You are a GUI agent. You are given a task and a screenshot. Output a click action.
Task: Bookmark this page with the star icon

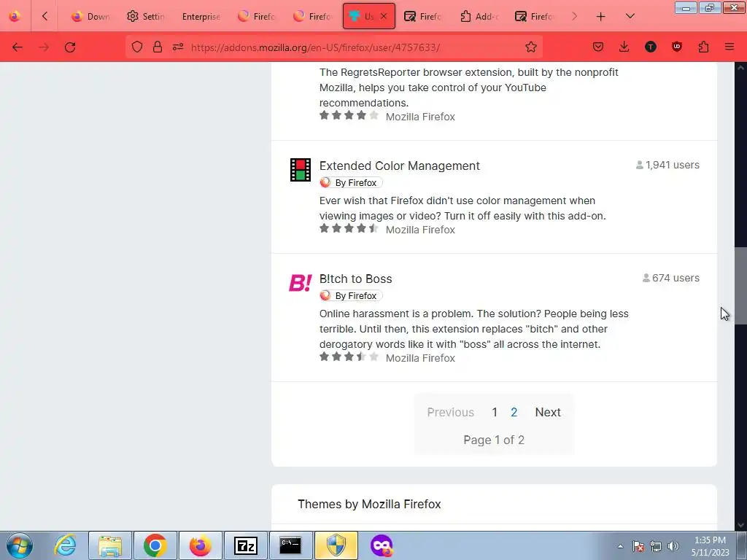[531, 47]
